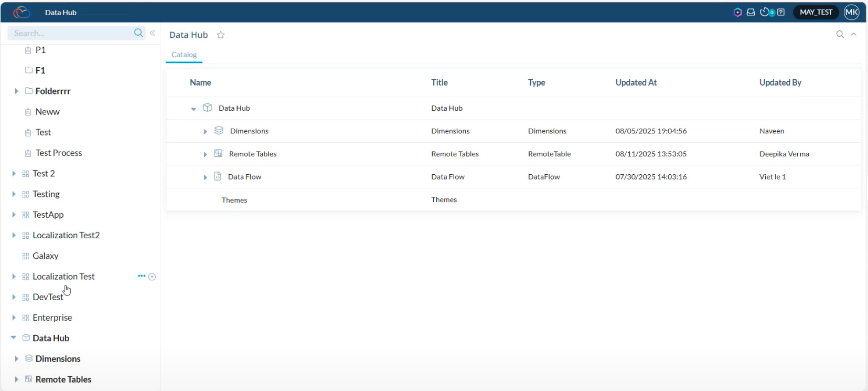Open the inbox tray icon

coord(751,12)
